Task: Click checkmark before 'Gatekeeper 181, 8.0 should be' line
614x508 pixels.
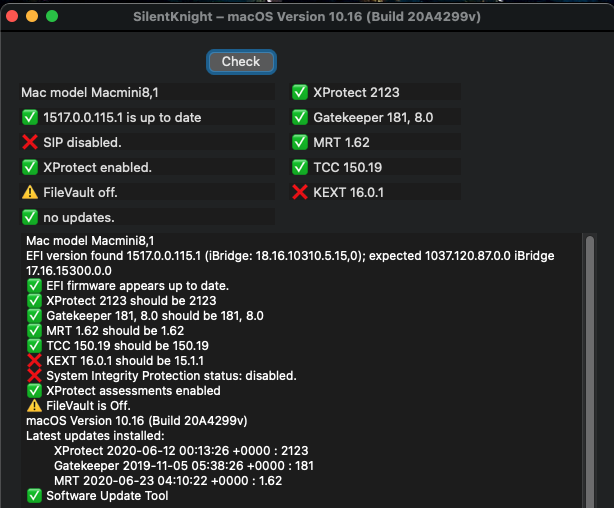Action: tap(34, 316)
